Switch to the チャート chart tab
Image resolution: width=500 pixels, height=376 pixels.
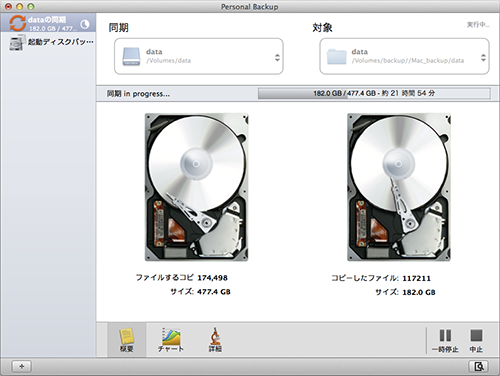pyautogui.click(x=171, y=340)
